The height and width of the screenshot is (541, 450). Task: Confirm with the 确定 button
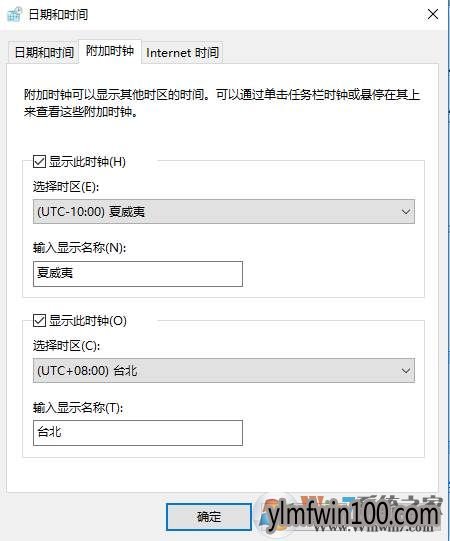click(x=209, y=517)
